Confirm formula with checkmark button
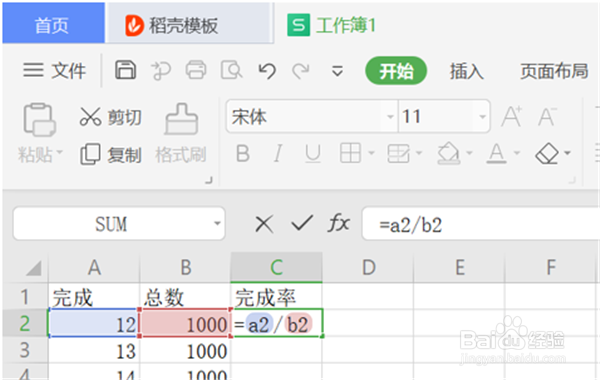The image size is (600, 380). (302, 223)
